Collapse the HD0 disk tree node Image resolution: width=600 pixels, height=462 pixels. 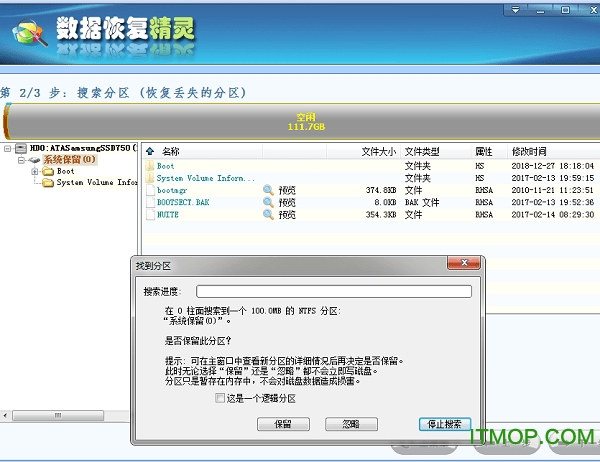point(7,149)
